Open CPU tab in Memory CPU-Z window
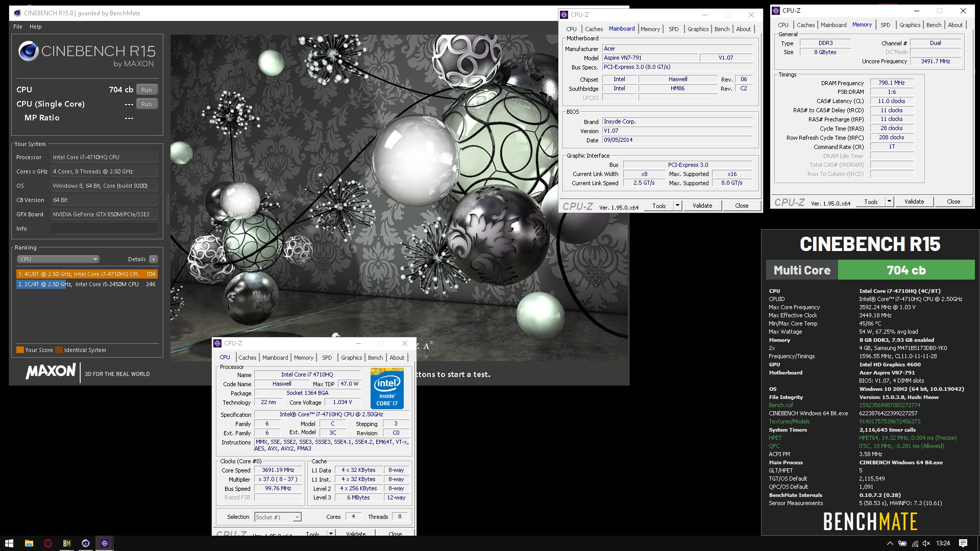This screenshot has width=980, height=551. coord(783,25)
